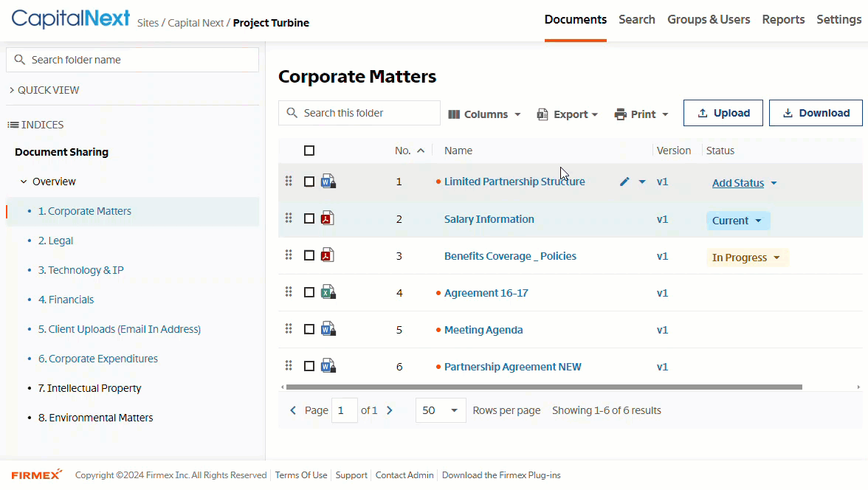Open the Current status dropdown
868x490 pixels.
tap(738, 221)
